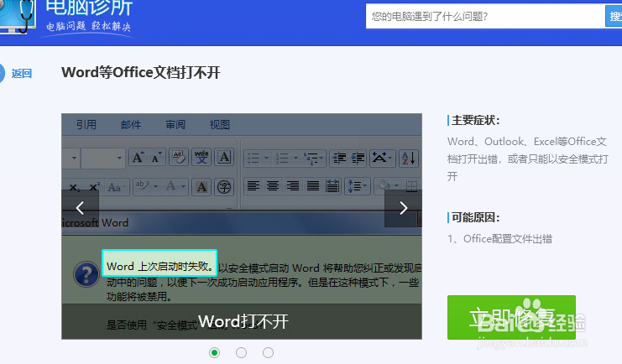Open the font size dropdown box
This screenshot has width=622, height=364.
coord(103,158)
